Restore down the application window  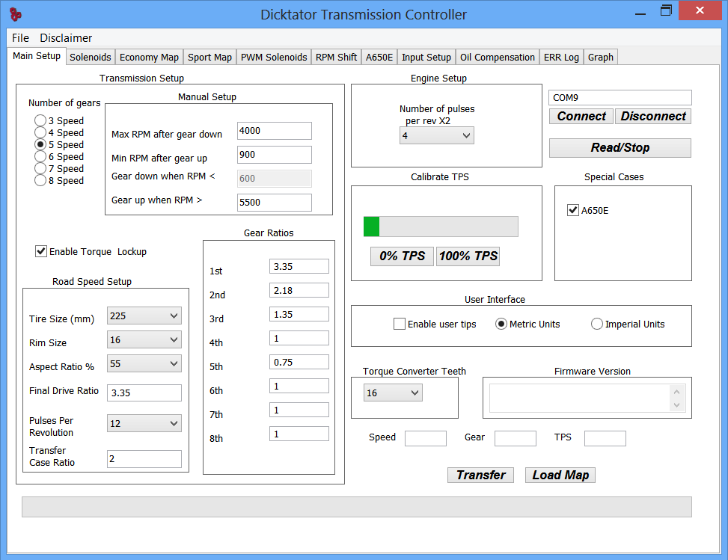click(666, 10)
